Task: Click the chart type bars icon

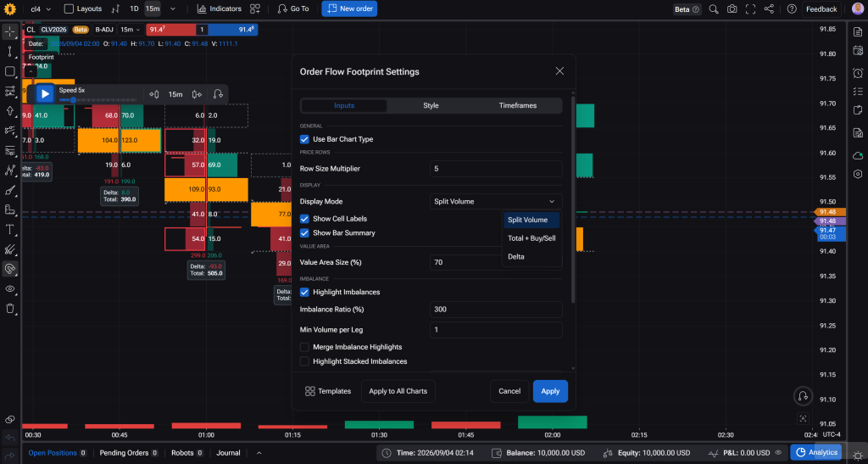Action: pyautogui.click(x=115, y=8)
